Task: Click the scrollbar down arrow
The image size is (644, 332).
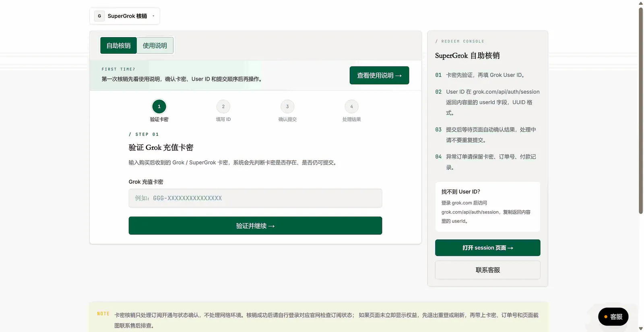Action: 641,329
